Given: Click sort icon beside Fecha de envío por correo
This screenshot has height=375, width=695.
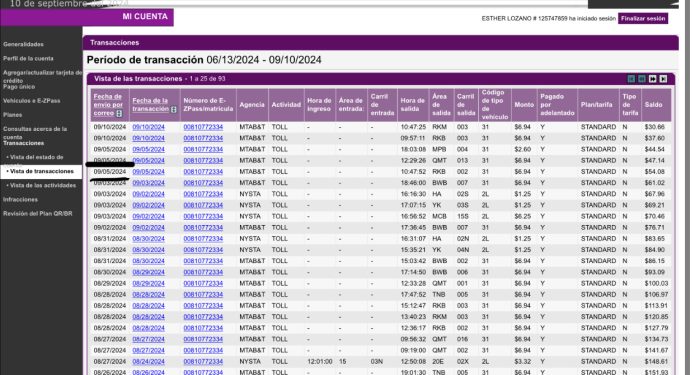Looking at the screenshot, I should [119, 113].
